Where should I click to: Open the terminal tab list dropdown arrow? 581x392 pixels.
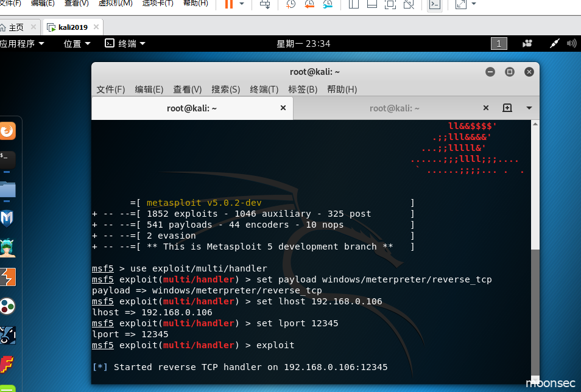pyautogui.click(x=529, y=108)
